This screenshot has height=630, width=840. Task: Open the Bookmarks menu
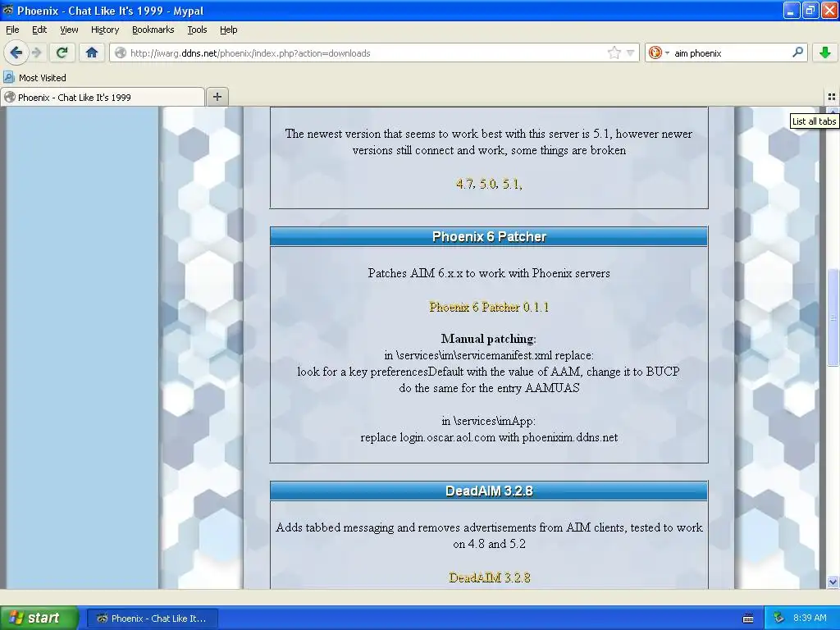153,30
